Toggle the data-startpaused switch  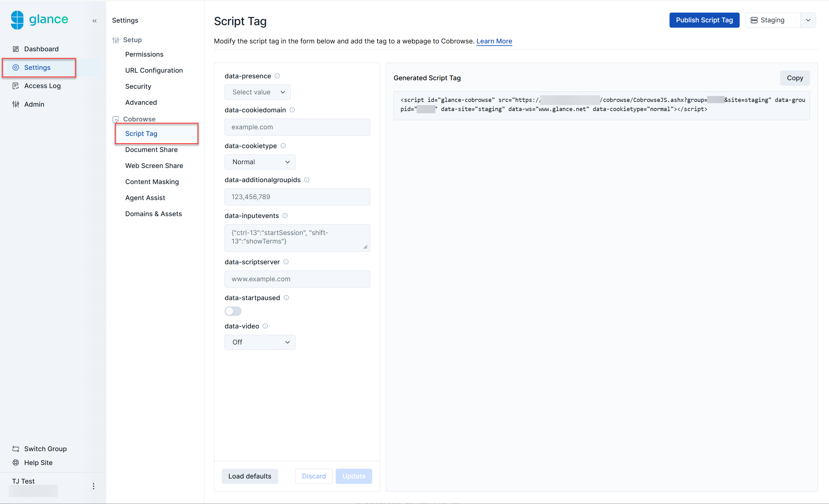[x=233, y=311]
